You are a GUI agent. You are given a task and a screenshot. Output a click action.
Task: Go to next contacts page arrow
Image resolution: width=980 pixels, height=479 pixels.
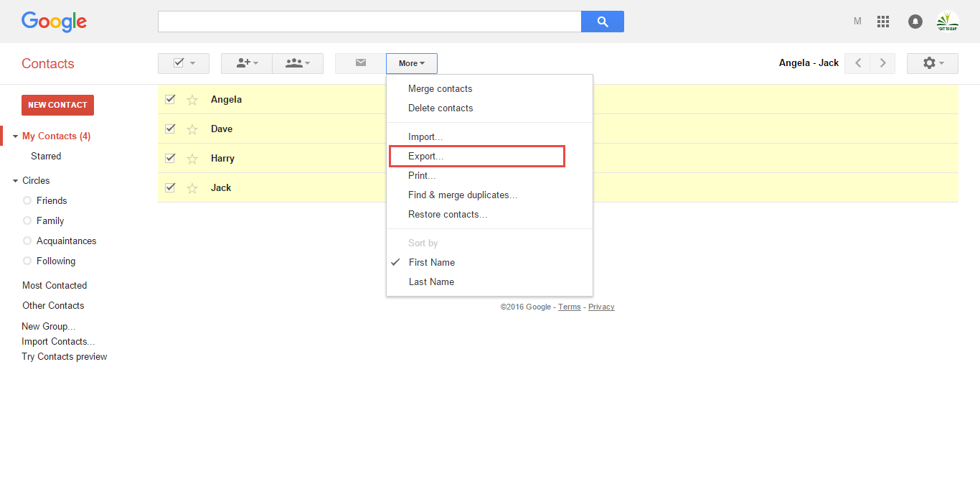[x=882, y=63]
